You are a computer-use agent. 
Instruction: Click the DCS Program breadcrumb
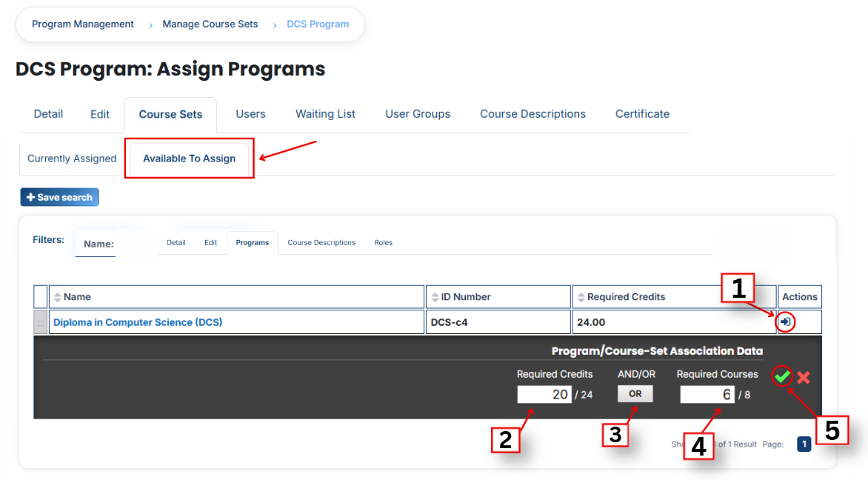(x=318, y=24)
